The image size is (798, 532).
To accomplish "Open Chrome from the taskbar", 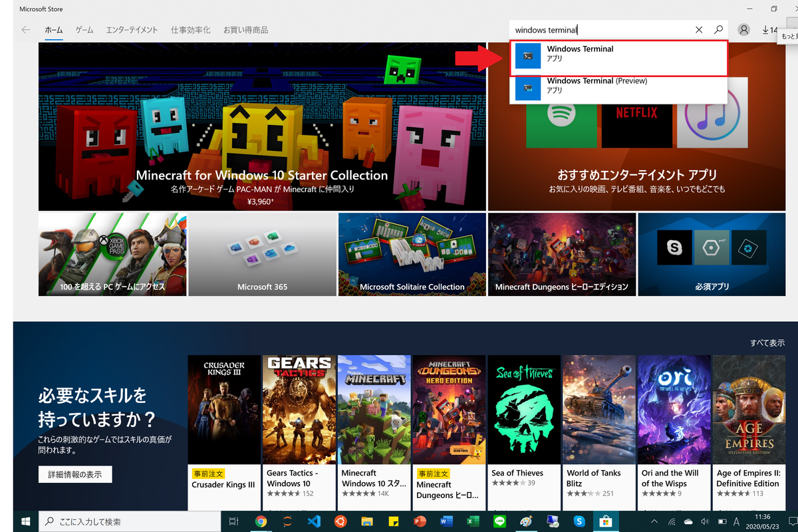I will coord(261,521).
